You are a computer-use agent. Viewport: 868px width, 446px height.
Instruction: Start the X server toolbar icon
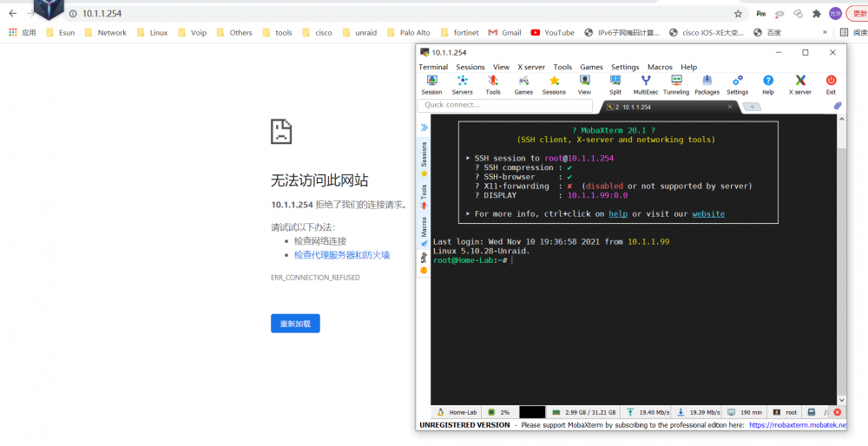(800, 85)
